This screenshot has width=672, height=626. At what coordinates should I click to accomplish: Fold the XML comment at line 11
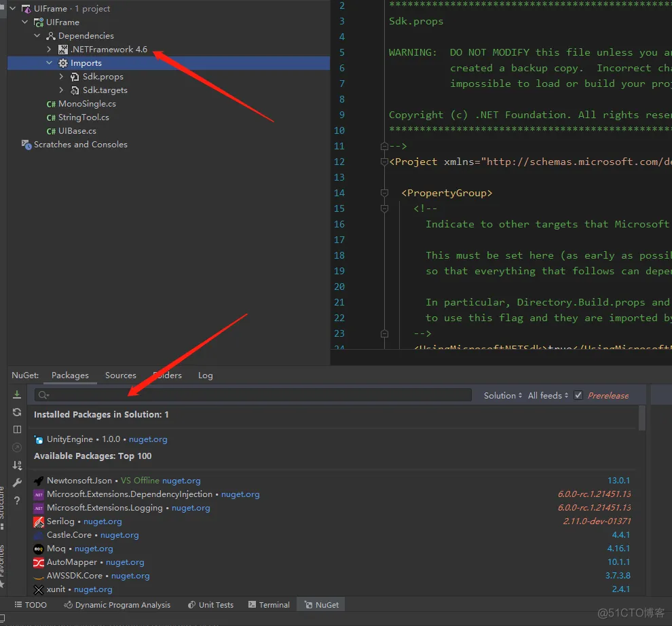click(x=384, y=146)
